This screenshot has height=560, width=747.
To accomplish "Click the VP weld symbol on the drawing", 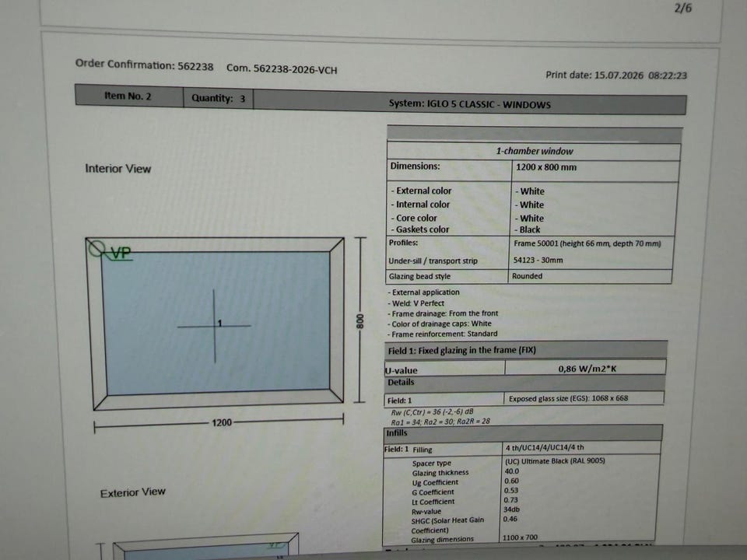I will 120,253.
